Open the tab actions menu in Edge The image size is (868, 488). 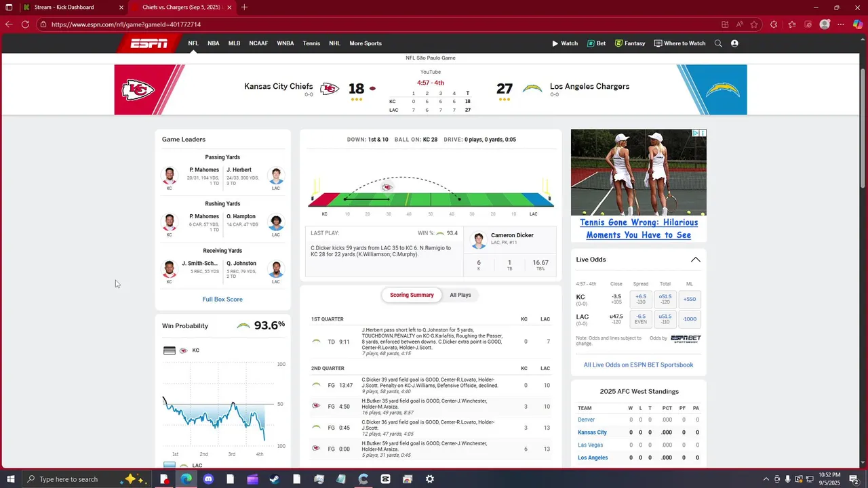tap(9, 7)
